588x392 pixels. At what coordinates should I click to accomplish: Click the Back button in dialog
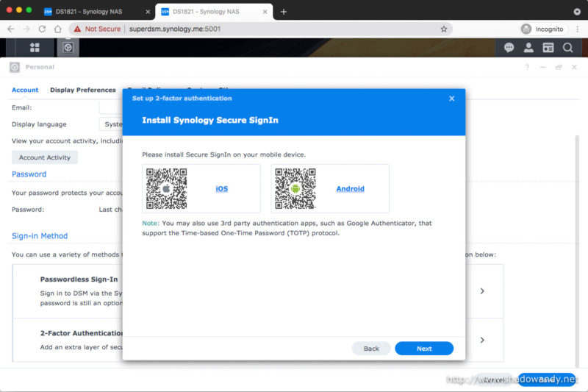pos(371,349)
